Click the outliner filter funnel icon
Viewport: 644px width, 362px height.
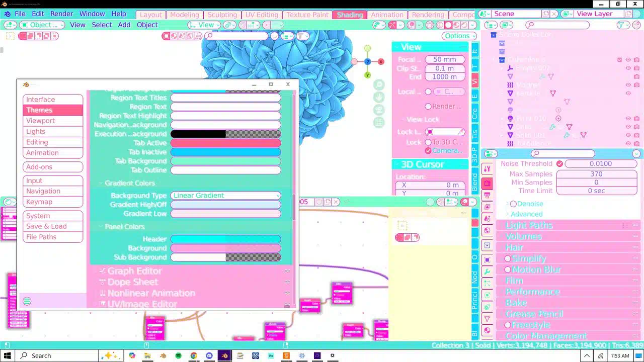point(621,25)
